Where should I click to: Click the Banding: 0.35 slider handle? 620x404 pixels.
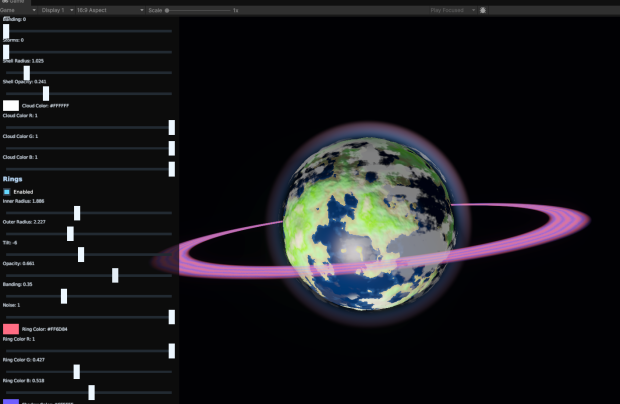pyautogui.click(x=64, y=296)
